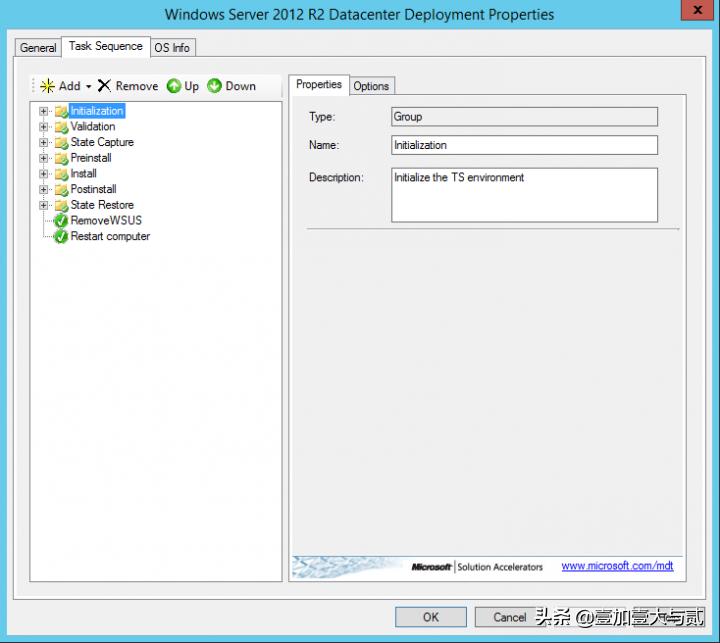Image resolution: width=720 pixels, height=643 pixels.
Task: Select the Initialization folder icon
Action: (61, 112)
